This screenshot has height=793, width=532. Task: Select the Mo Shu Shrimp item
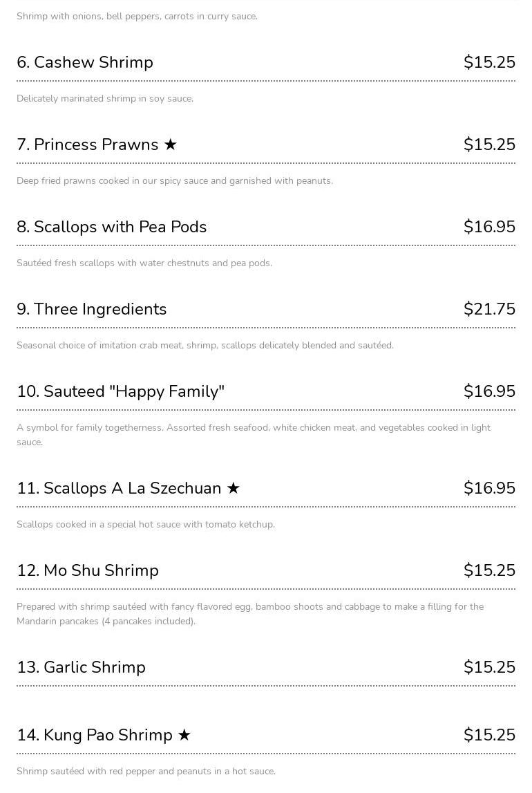click(x=88, y=570)
